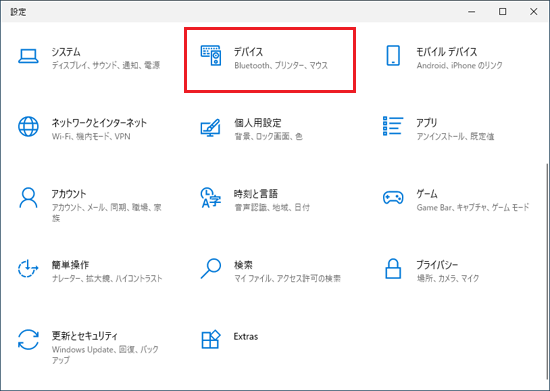Close the 設定 window
Viewport: 550px width, 391px height.
tap(534, 12)
